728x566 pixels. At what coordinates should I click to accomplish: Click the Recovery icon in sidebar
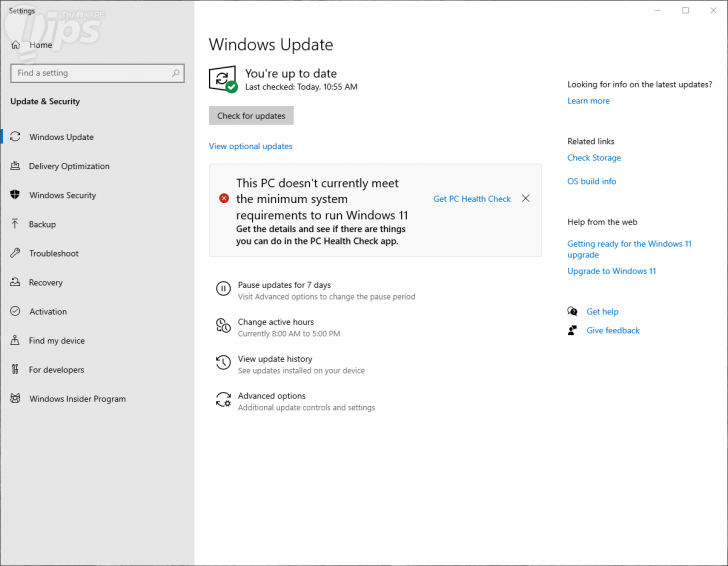pyautogui.click(x=15, y=282)
